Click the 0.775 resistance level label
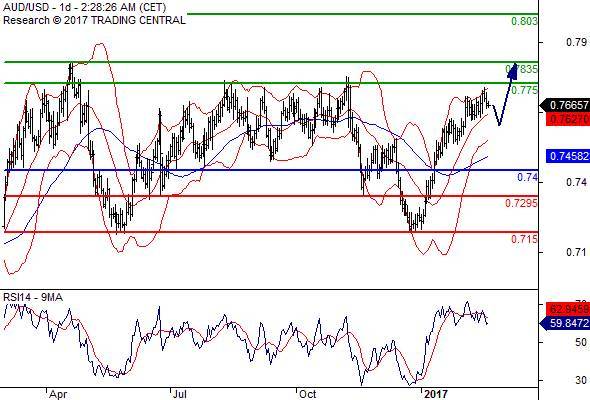Viewport: 590px width, 400px height. coord(525,90)
